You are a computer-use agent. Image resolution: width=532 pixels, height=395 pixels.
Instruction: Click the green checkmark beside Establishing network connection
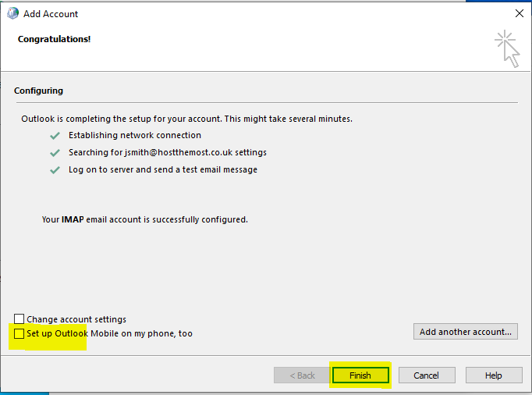[x=55, y=135]
